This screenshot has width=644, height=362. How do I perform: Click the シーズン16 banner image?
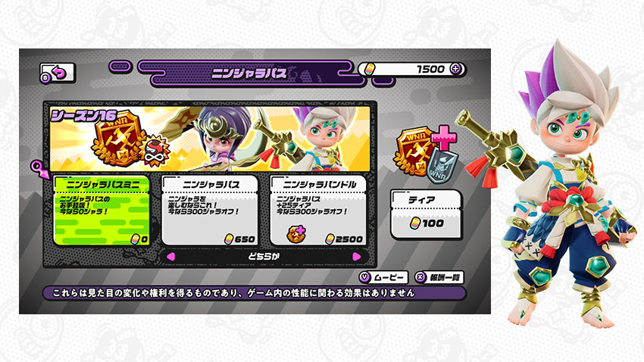point(210,139)
